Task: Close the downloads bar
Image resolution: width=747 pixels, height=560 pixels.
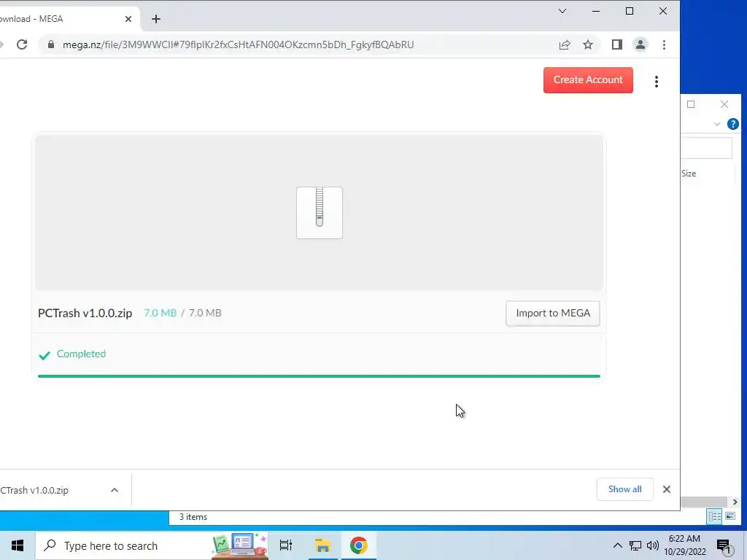Action: [667, 489]
